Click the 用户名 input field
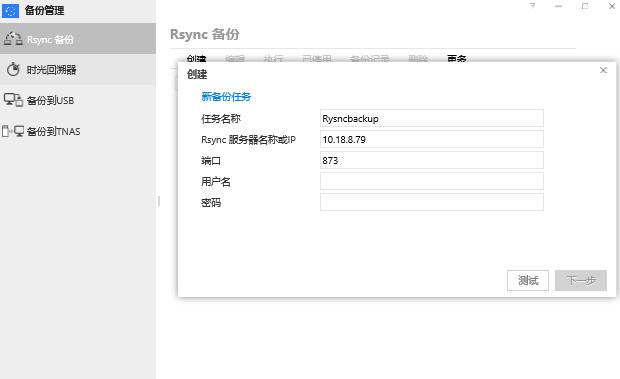The height and width of the screenshot is (379, 620). pos(432,181)
